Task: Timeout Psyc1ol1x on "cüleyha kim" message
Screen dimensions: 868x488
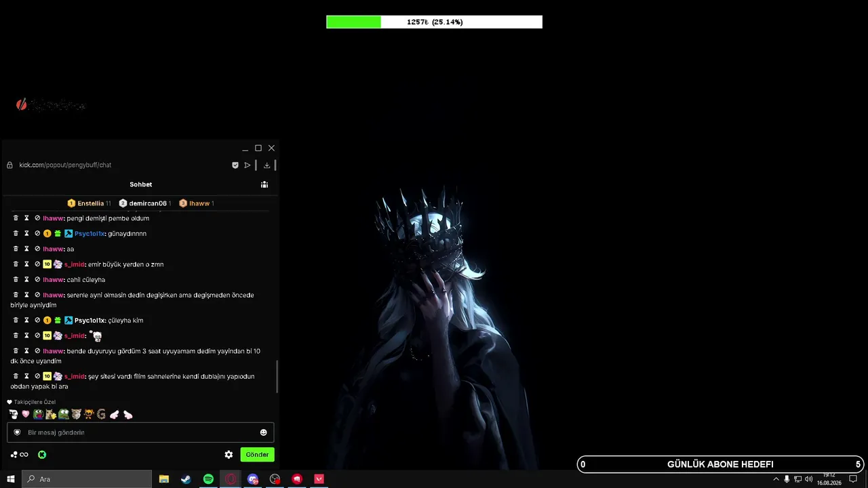Action: 26,321
